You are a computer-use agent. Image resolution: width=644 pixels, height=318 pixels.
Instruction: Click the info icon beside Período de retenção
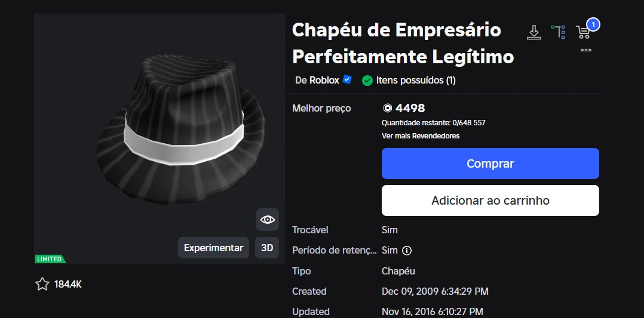[407, 251]
